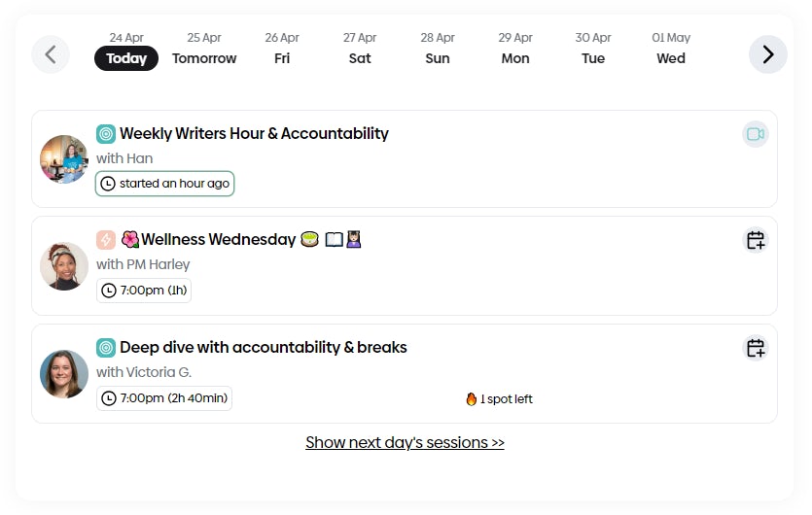Select the Today 24 Apr tab

126,50
